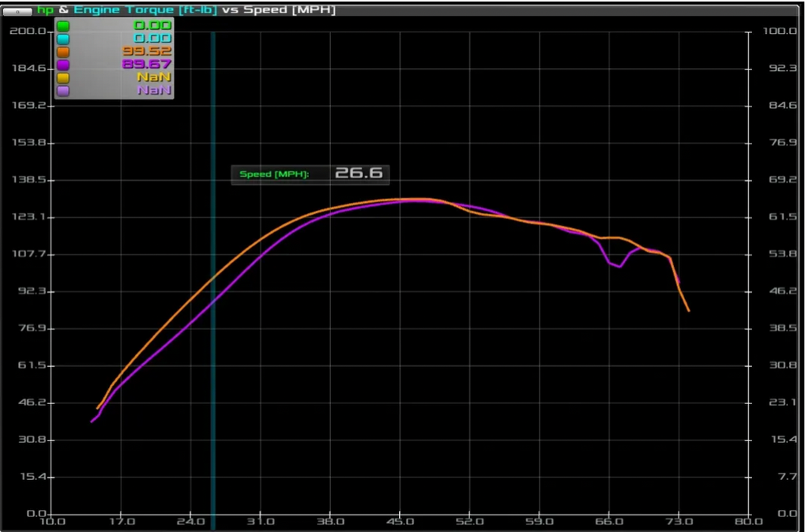
Task: Click the 26.6 speed readout value
Action: click(x=359, y=173)
